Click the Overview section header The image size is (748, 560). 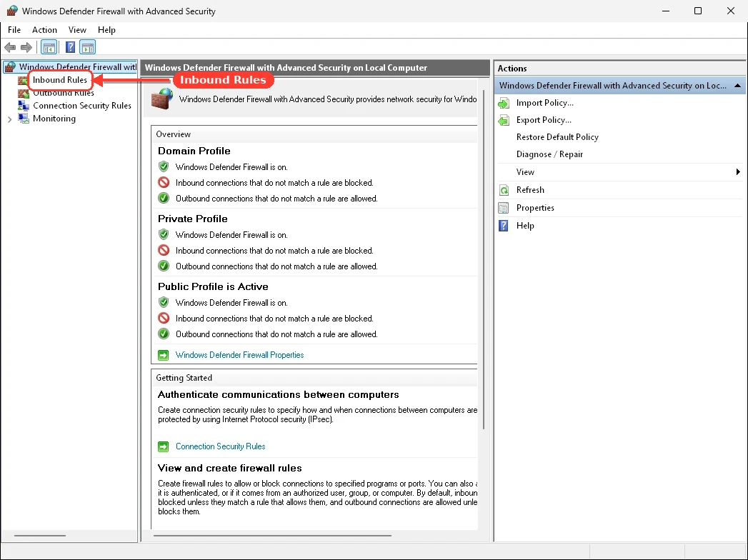173,134
